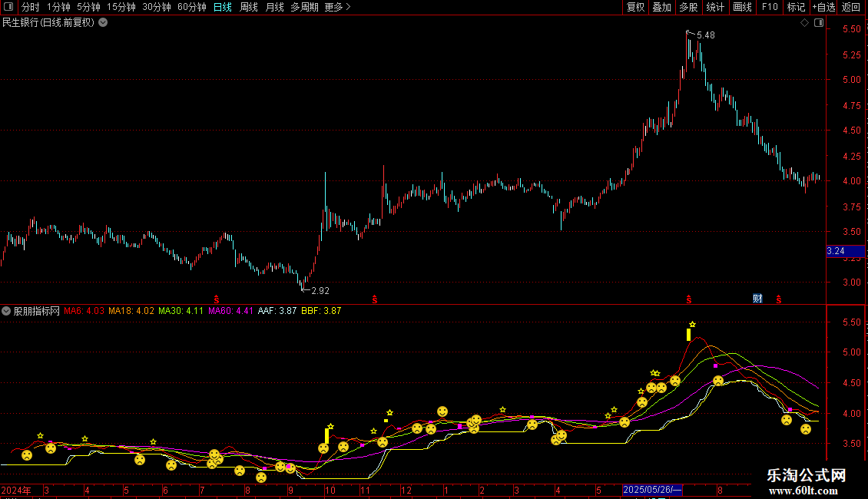This screenshot has width=868, height=499.
Task: Click the 返回 back button
Action: (x=851, y=7)
